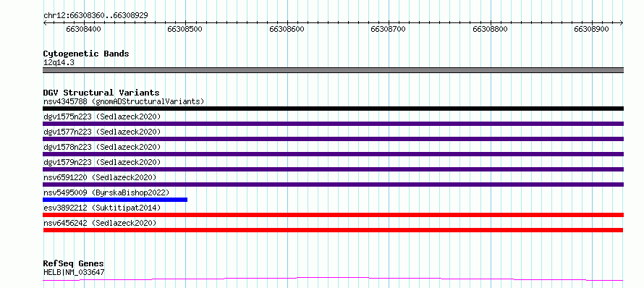Click ruler position 66308400
Screen dimensions: 644x288
pyautogui.click(x=83, y=29)
